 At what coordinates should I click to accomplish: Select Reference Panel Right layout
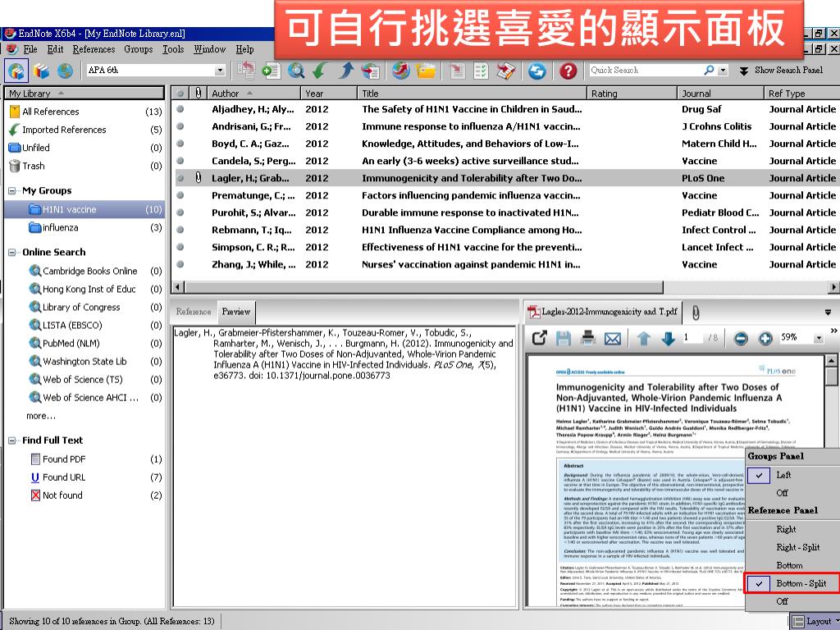(793, 529)
